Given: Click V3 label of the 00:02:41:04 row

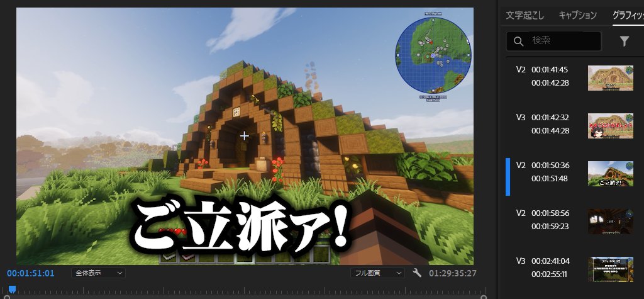Looking at the screenshot, I should click(521, 261).
